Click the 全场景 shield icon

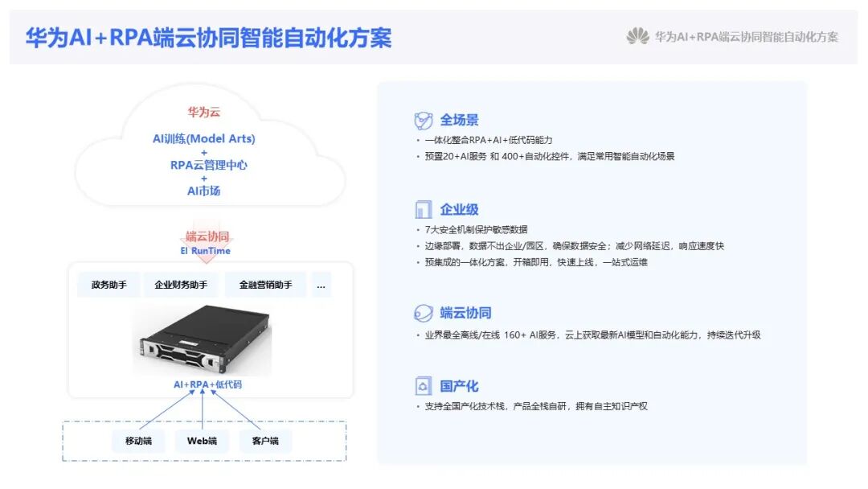424,120
